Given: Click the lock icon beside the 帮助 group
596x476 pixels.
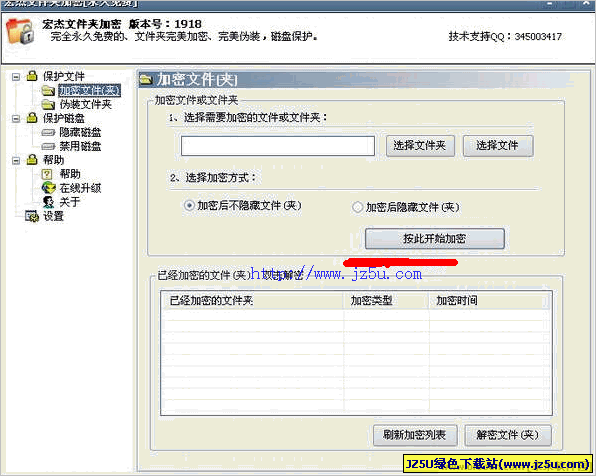Looking at the screenshot, I should point(32,159).
